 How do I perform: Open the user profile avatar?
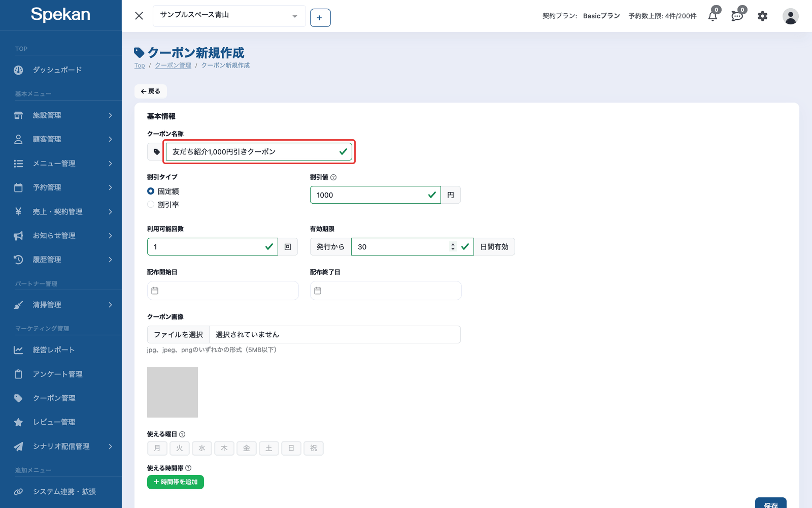pos(790,16)
